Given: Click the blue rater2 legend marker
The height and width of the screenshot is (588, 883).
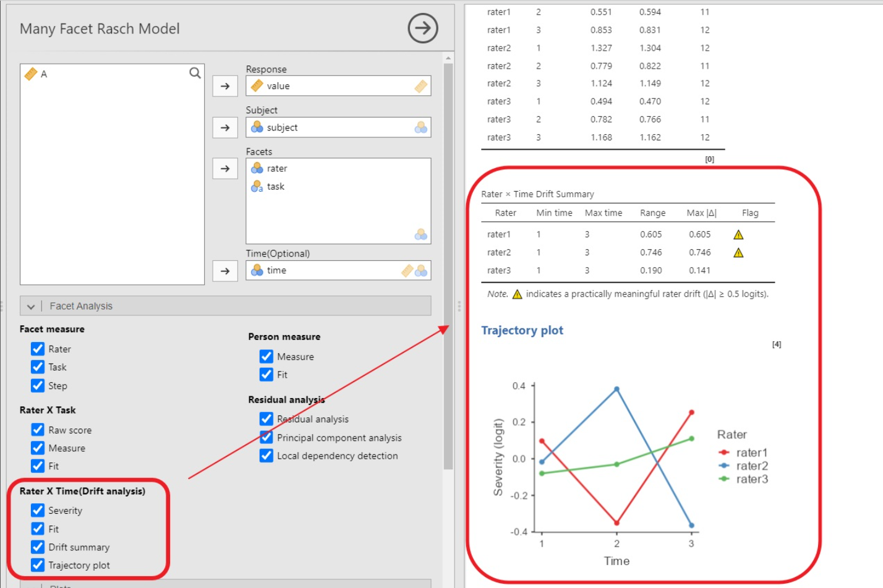Looking at the screenshot, I should (724, 466).
